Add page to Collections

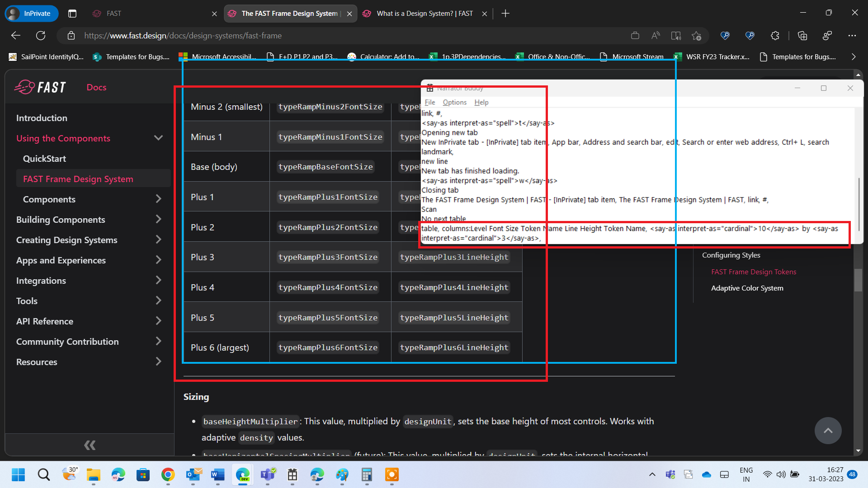click(x=802, y=36)
